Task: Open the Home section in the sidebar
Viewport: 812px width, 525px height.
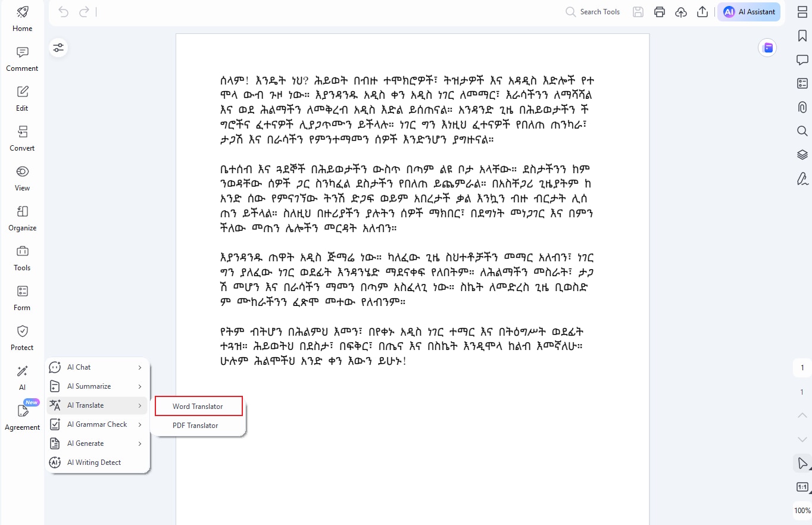Action: 22,18
